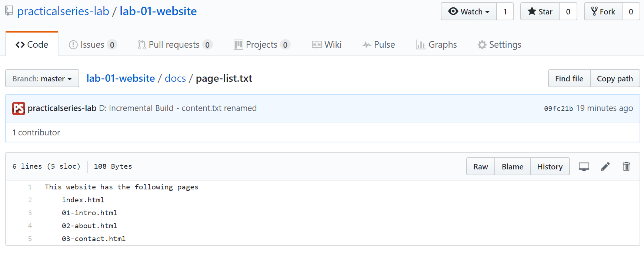
Task: Click lab-01-website in the breadcrumb path
Action: [x=121, y=78]
